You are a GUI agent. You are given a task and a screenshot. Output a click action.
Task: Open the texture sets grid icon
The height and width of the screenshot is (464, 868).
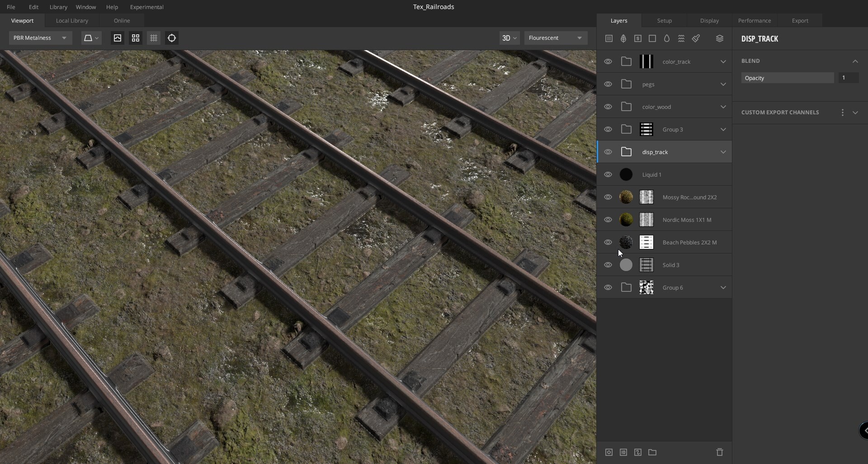pyautogui.click(x=609, y=38)
